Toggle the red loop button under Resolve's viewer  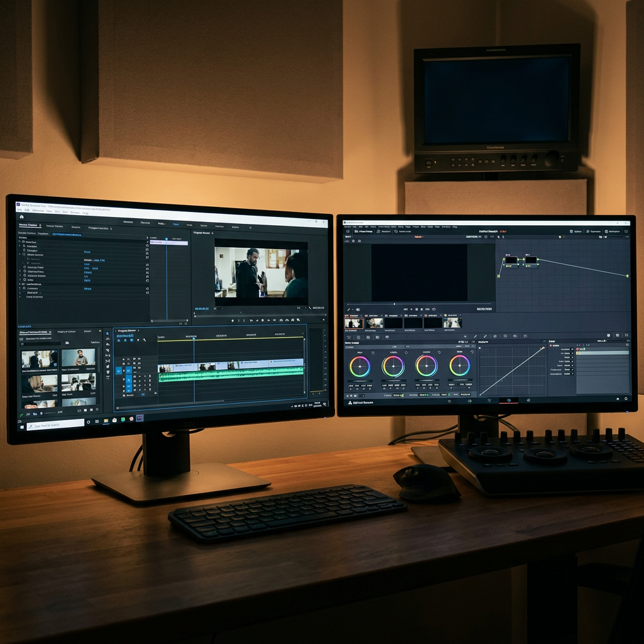click(x=434, y=309)
